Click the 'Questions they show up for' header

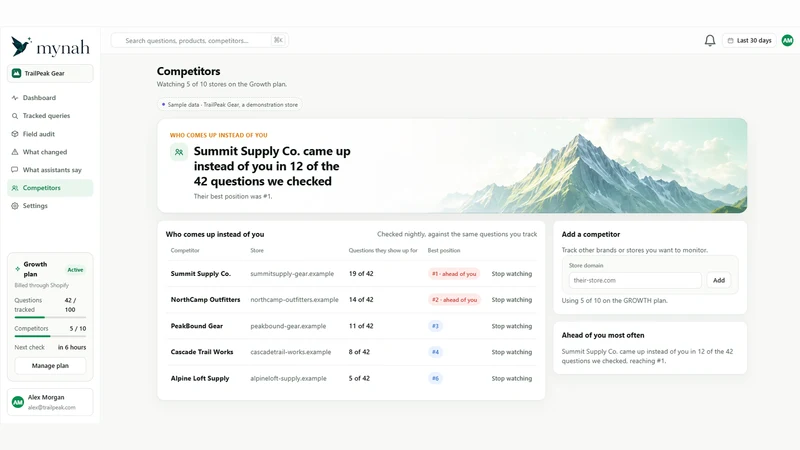383,251
